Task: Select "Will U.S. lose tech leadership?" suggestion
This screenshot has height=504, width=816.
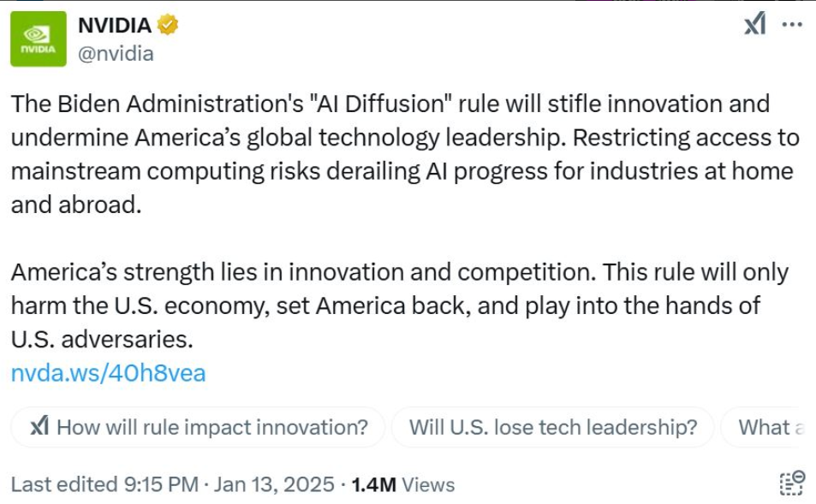Action: click(x=552, y=427)
